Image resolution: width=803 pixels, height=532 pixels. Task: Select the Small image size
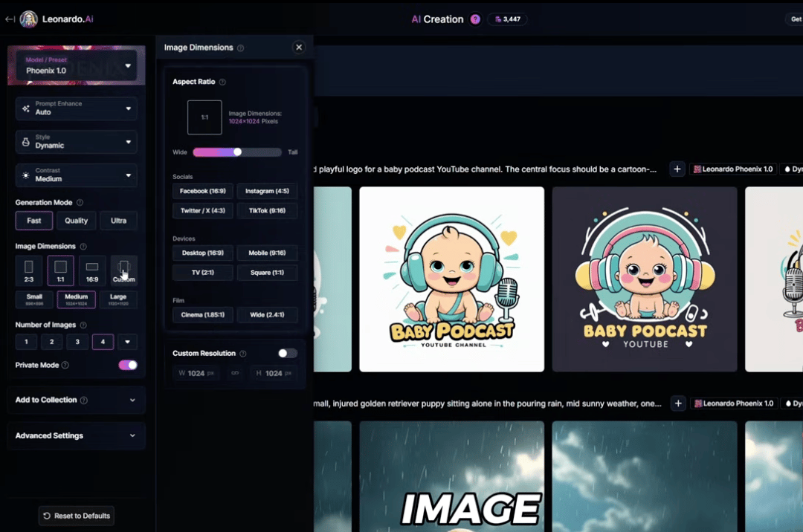coord(34,299)
